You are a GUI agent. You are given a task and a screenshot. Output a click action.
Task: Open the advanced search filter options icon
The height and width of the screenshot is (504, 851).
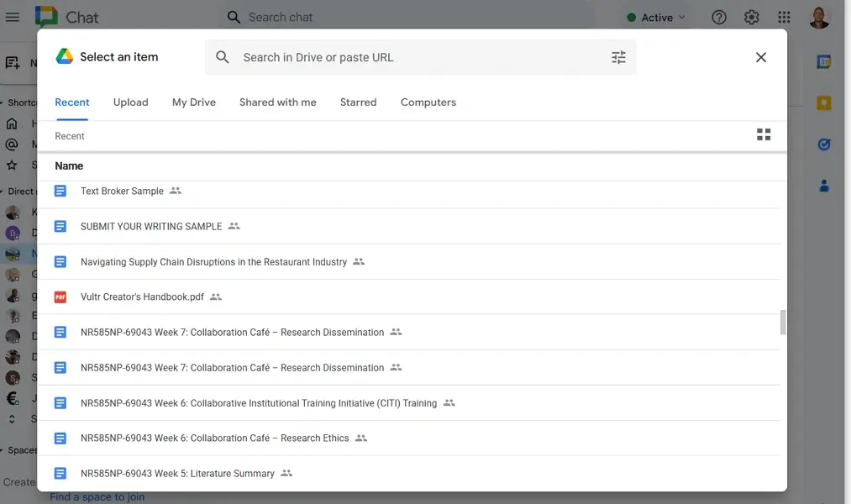point(618,57)
